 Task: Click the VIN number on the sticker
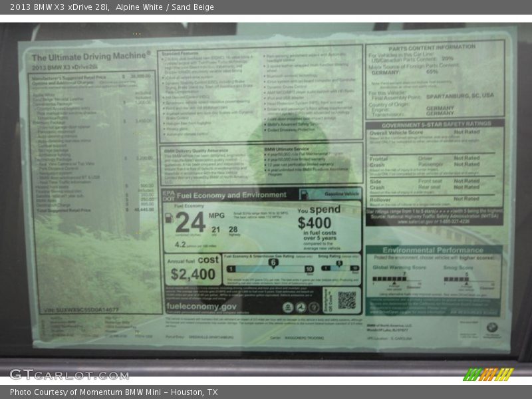pyautogui.click(x=81, y=310)
